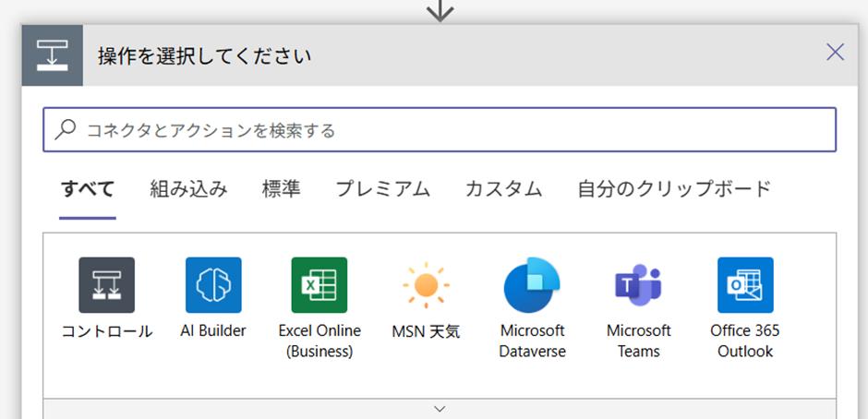Pick the MSN 天気 sun icon
The height and width of the screenshot is (419, 868).
426,285
